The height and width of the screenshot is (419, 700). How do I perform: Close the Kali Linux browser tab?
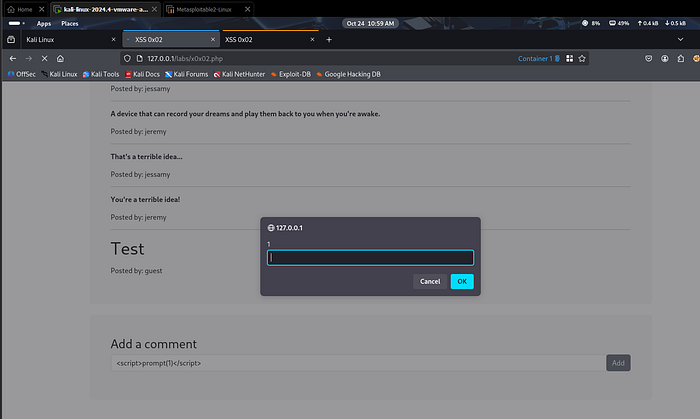tap(113, 40)
